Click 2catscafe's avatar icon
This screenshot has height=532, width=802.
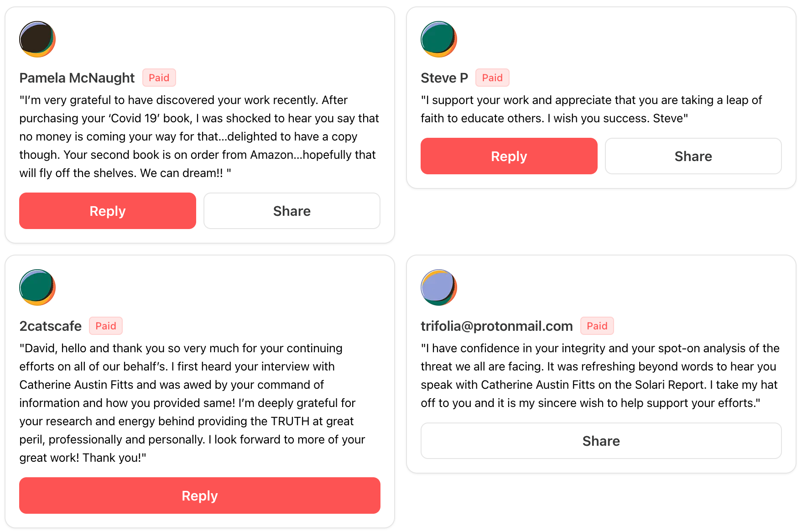37,287
